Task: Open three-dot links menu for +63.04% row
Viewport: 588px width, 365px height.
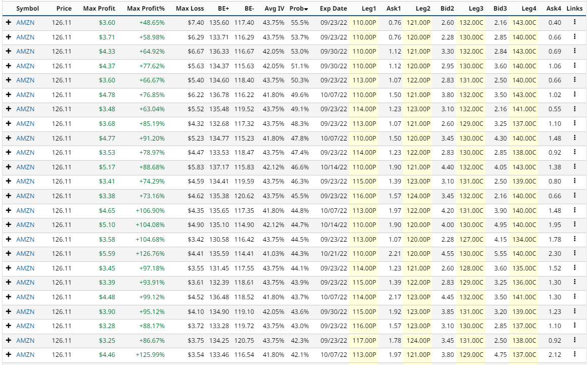Action: pyautogui.click(x=574, y=109)
